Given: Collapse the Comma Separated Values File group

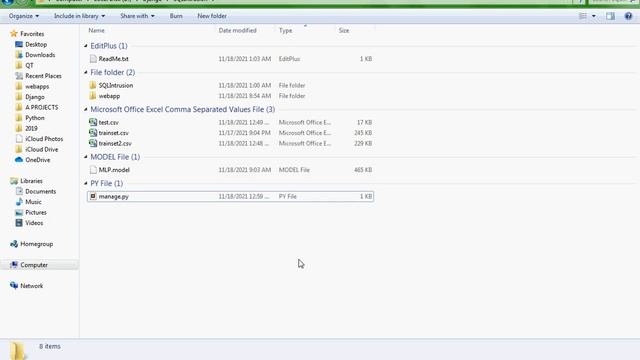Looking at the screenshot, I should [86, 109].
